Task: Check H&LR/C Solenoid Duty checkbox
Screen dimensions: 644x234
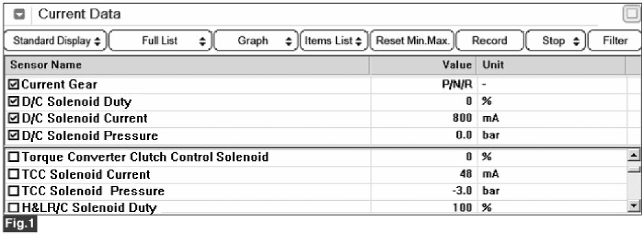Action: pos(14,208)
